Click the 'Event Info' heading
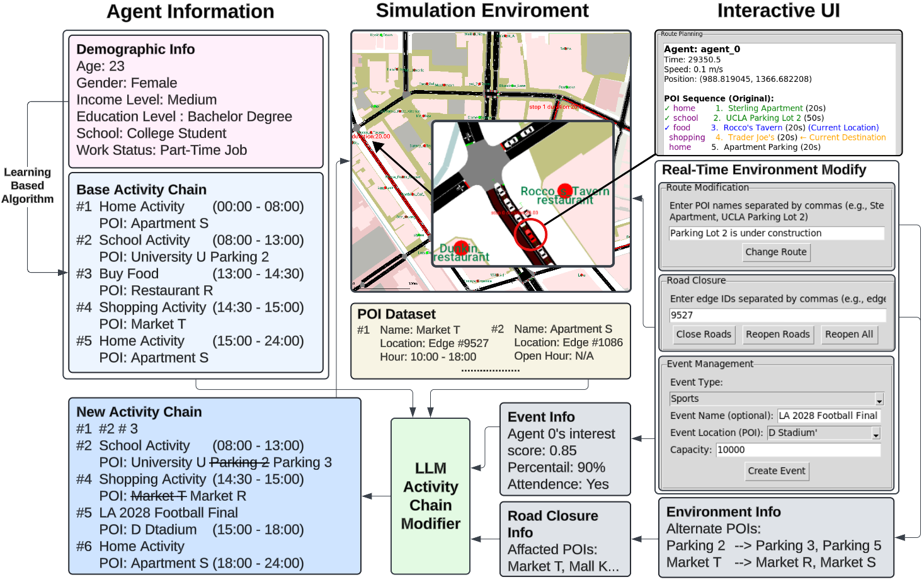Screen dimensions: 924x582 541,417
